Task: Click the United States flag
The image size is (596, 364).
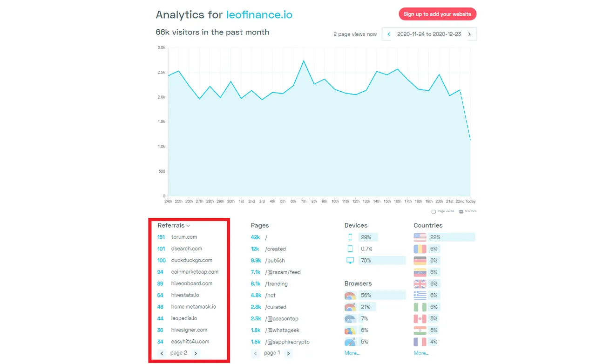Action: pos(420,237)
